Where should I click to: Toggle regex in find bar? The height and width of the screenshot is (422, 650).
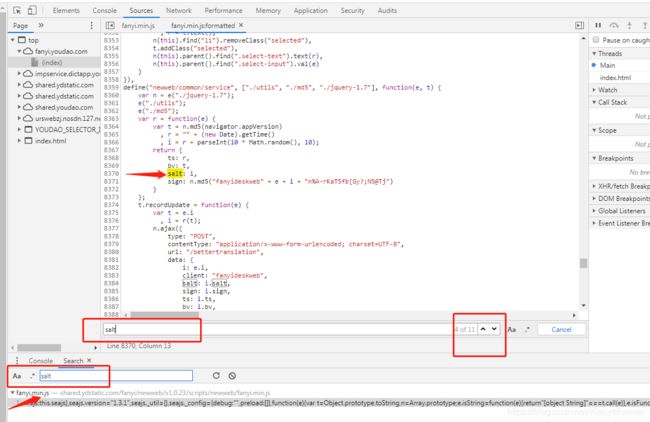[x=527, y=330]
